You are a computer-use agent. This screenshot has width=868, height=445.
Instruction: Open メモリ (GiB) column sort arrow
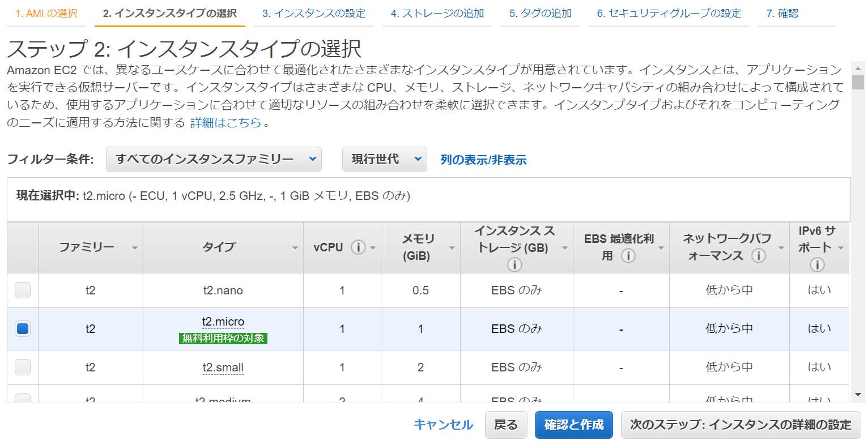452,248
